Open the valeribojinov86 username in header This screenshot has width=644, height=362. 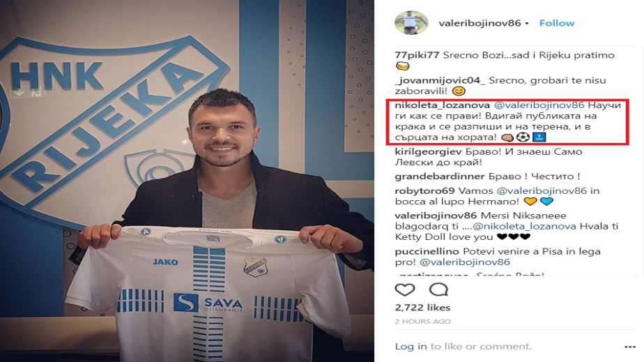click(x=480, y=23)
